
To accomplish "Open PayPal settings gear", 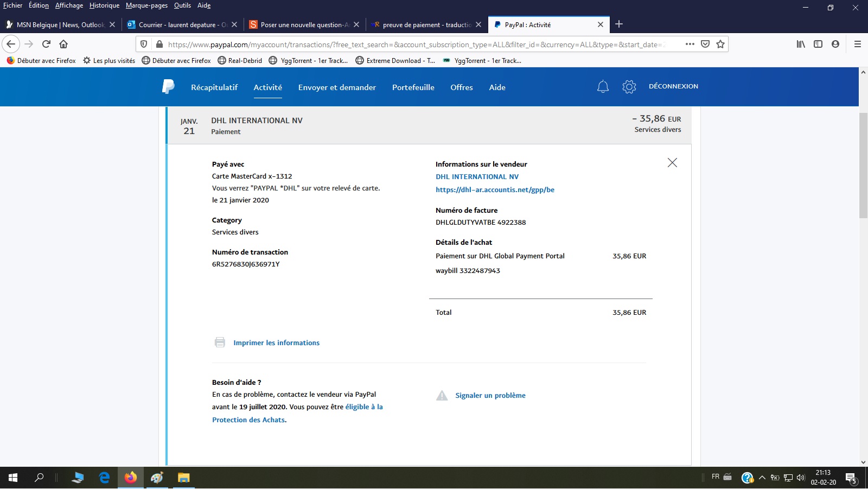I will click(629, 86).
